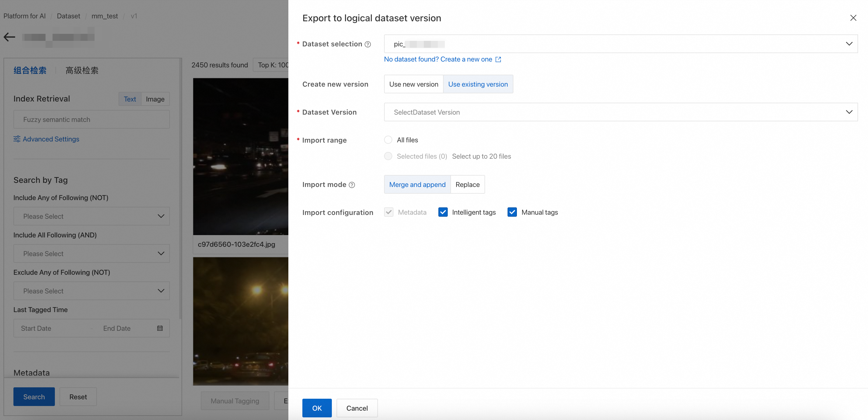The image size is (868, 420).
Task: Click the external link icon beside Create a new one
Action: tap(498, 59)
